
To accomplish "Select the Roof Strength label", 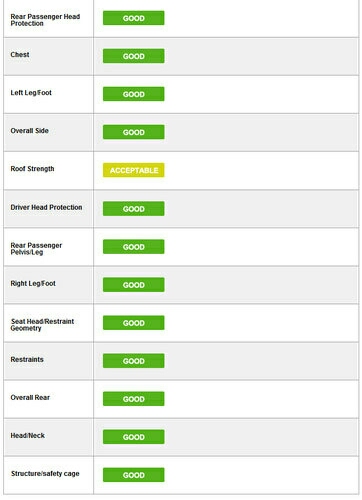I will coord(32,169).
